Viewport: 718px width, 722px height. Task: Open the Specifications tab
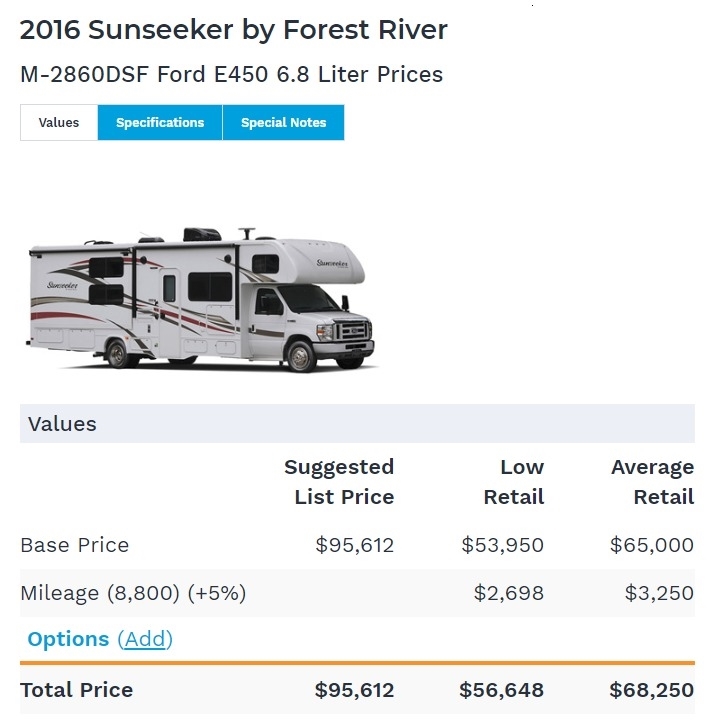tap(160, 123)
